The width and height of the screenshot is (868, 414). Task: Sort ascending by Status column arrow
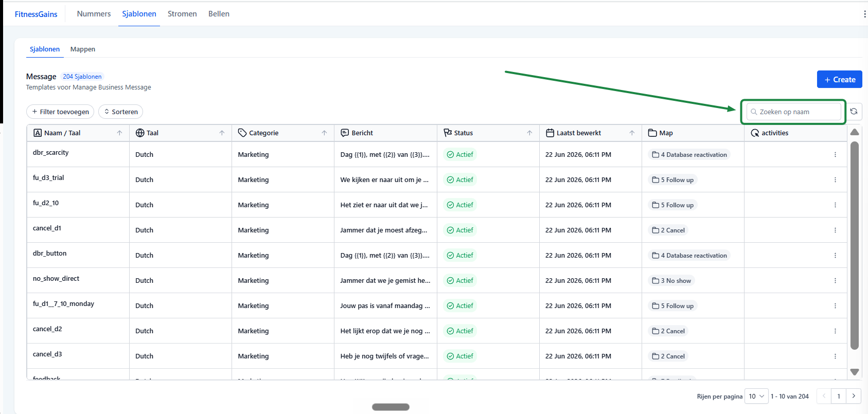pyautogui.click(x=529, y=133)
